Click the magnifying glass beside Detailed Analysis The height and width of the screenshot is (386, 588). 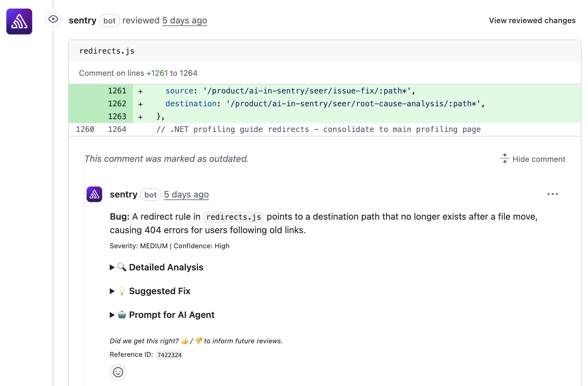pos(121,267)
